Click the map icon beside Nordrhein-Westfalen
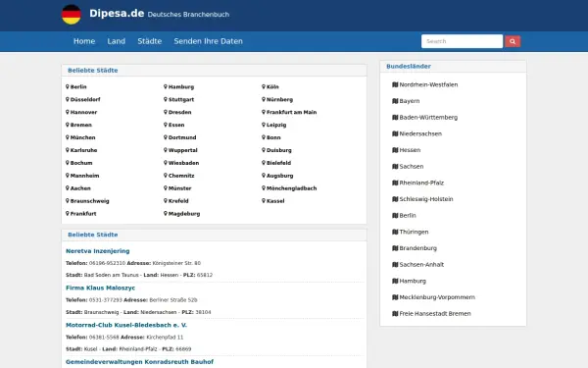This screenshot has width=588, height=368. pos(395,84)
